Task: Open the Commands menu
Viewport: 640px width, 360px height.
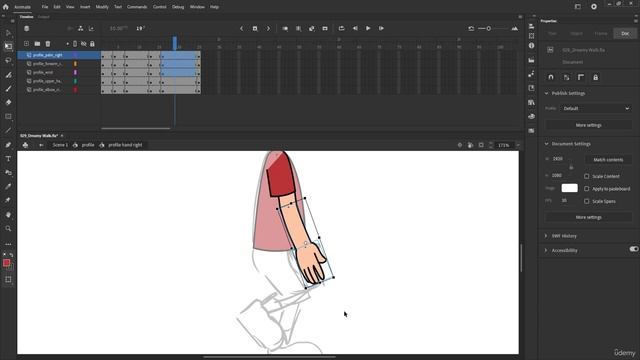Action: point(137,7)
